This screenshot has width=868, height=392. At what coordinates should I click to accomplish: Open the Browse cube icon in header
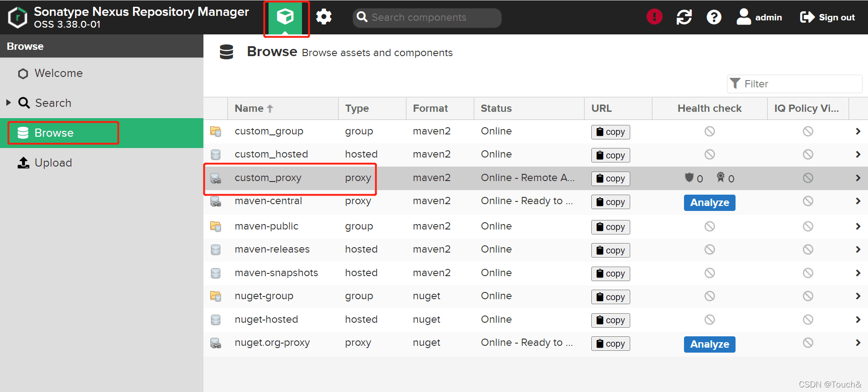[285, 17]
